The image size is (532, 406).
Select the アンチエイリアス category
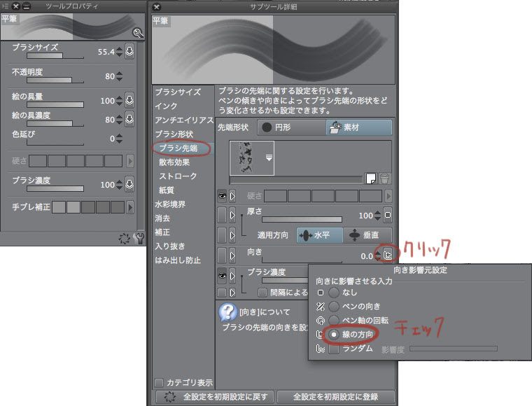[184, 120]
